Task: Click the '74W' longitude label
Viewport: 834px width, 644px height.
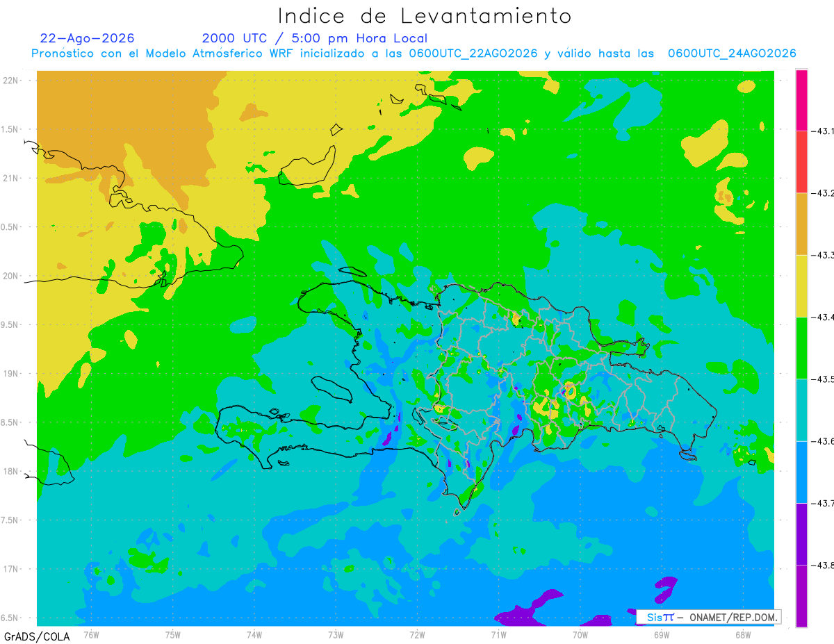Action: [254, 634]
